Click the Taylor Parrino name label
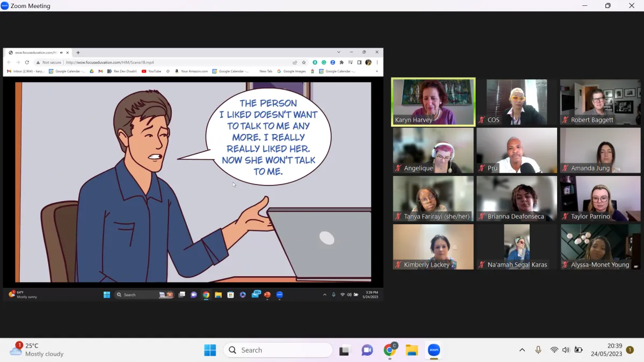644x362 pixels. tap(590, 217)
